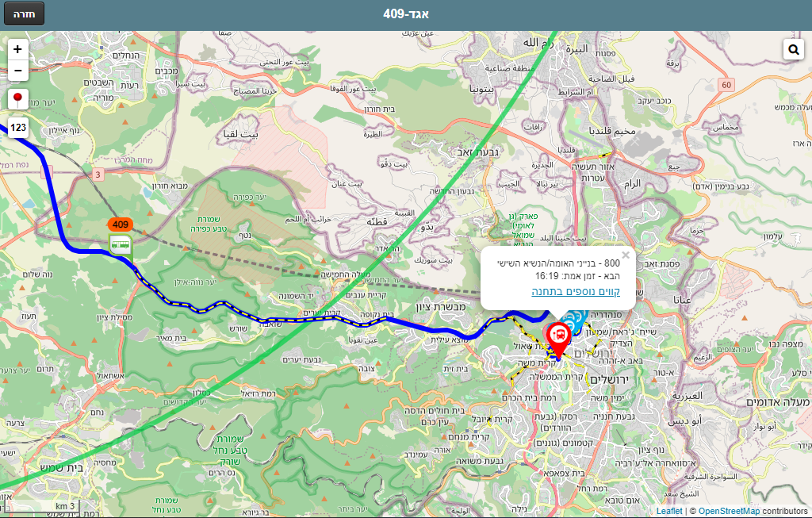Open the Leaflet attribution link
This screenshot has height=518, width=812.
coord(669,511)
